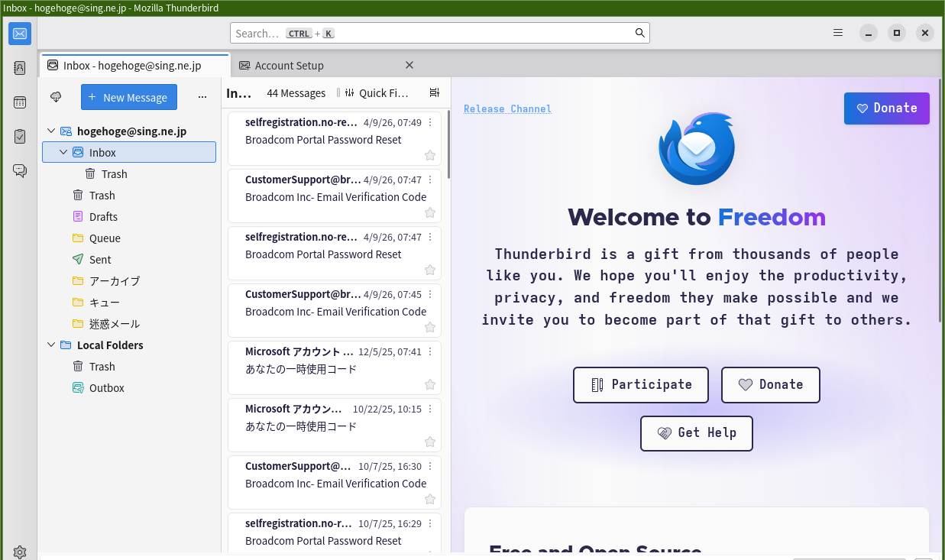The width and height of the screenshot is (945, 560).
Task: Star the 10/7/25 16:30 CustomerSupport message
Action: click(430, 499)
